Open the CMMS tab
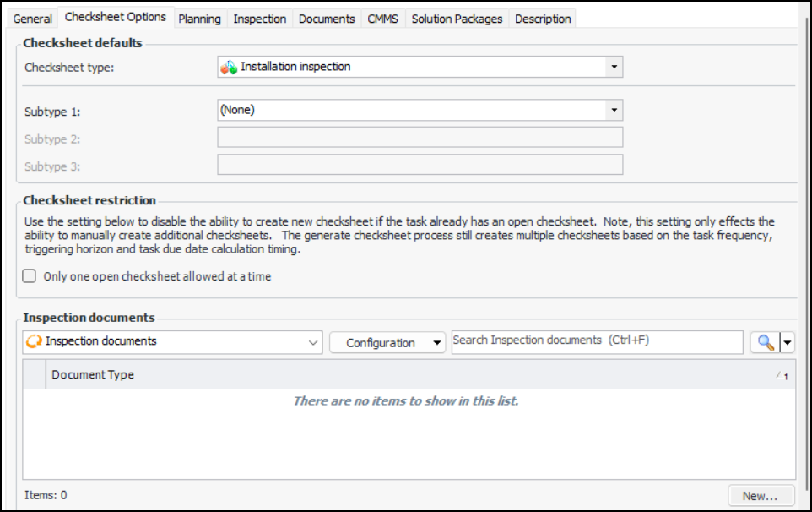This screenshot has width=812, height=512. (384, 19)
